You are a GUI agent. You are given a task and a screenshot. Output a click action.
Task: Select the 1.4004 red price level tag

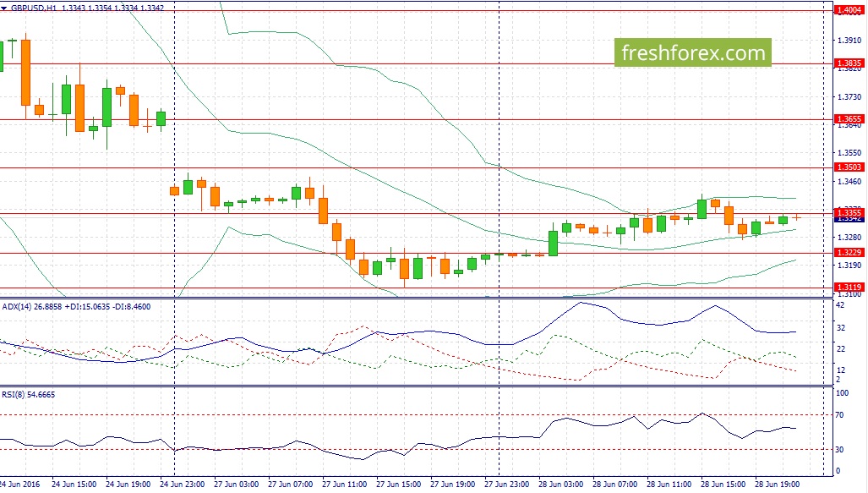tap(848, 10)
